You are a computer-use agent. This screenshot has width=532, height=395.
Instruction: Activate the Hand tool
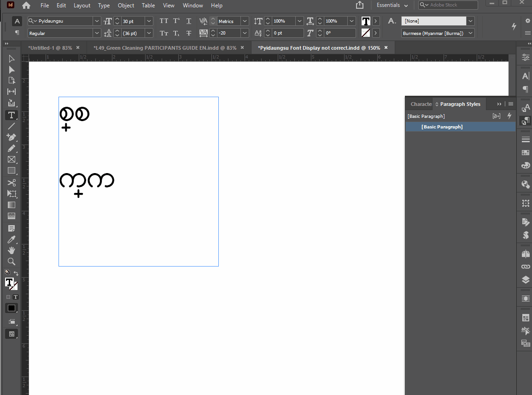click(x=11, y=250)
